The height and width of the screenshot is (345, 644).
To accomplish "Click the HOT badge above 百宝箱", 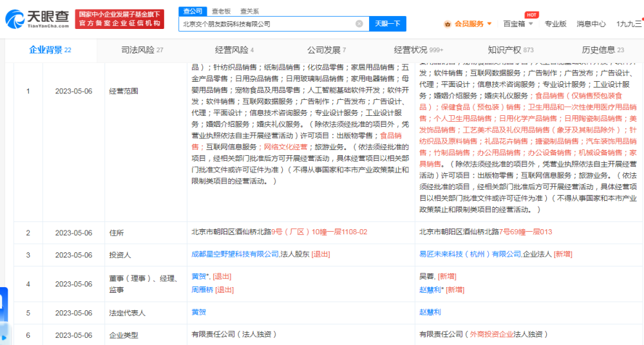I will [x=531, y=15].
